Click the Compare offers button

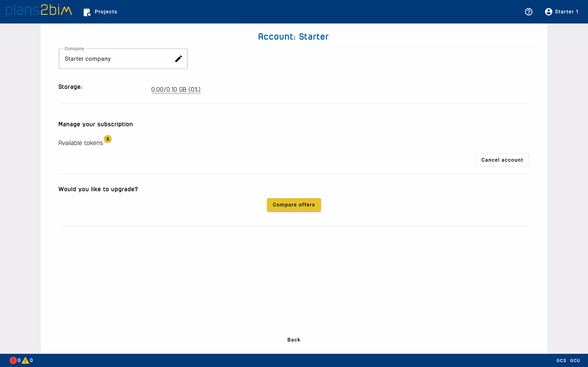(293, 205)
